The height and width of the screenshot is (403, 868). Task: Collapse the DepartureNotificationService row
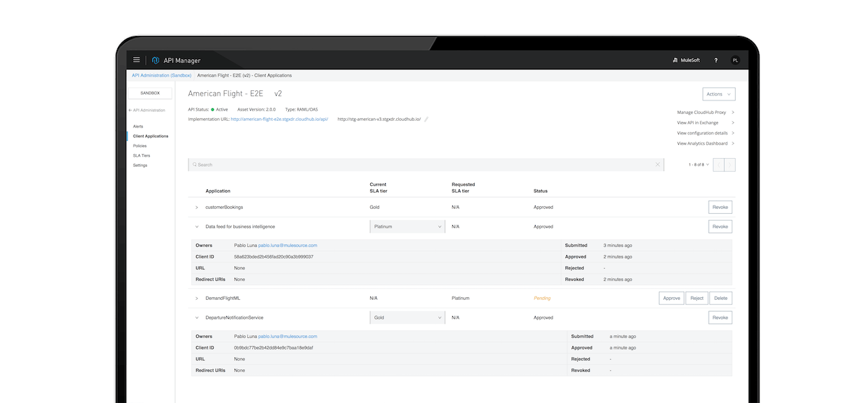(x=197, y=318)
